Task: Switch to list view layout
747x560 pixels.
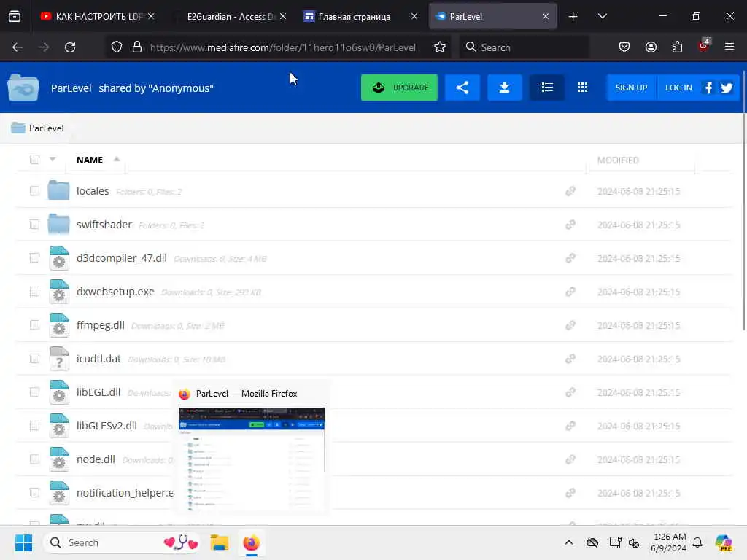Action: pos(547,87)
